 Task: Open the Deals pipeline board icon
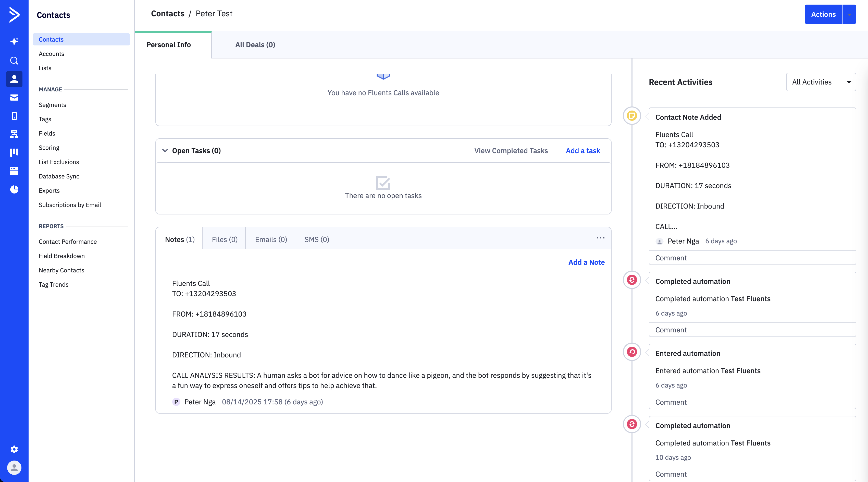click(14, 152)
